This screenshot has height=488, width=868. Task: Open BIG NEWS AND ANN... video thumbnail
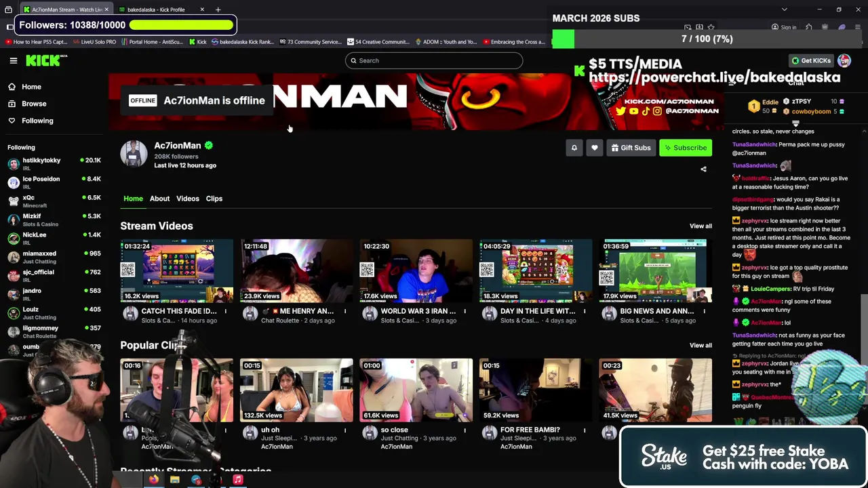click(655, 270)
